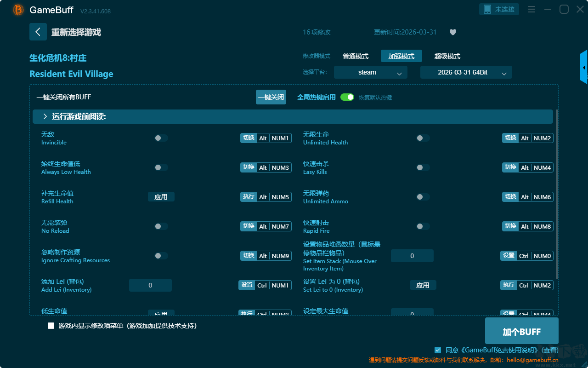Click the Add Lei value field
Viewport: 588px width, 368px height.
pos(150,285)
